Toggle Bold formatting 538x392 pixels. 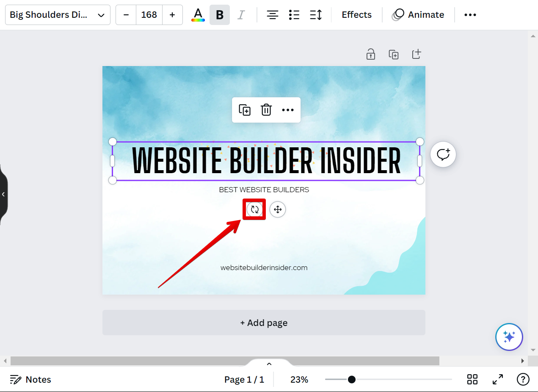[219, 15]
